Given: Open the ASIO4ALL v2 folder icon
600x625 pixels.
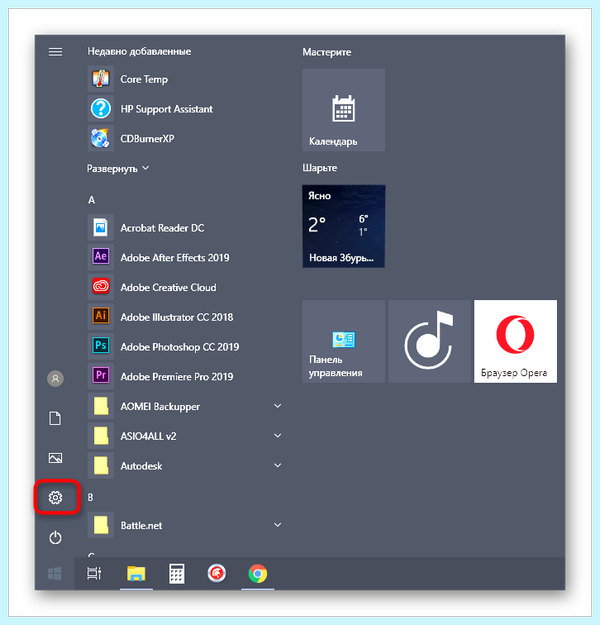Looking at the screenshot, I should click(101, 436).
